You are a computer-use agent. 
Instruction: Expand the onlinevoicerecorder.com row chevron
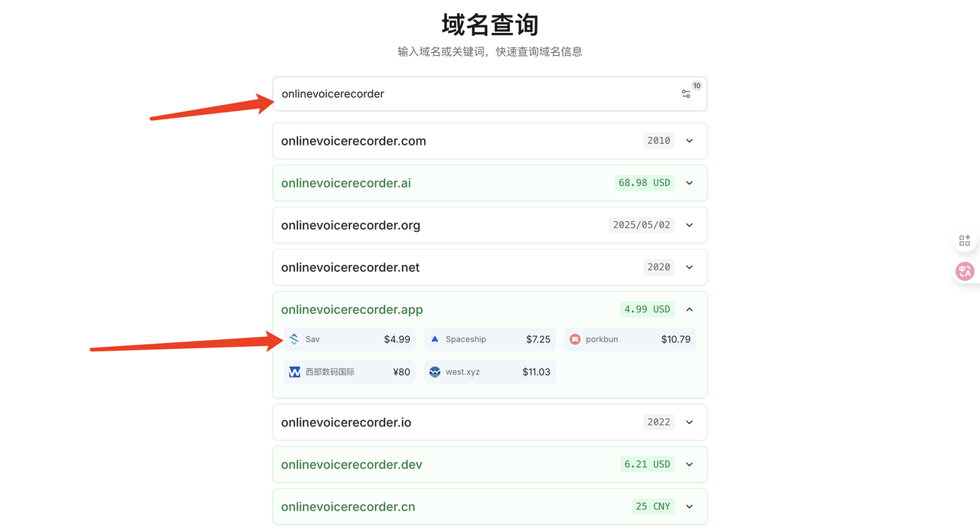pyautogui.click(x=689, y=141)
